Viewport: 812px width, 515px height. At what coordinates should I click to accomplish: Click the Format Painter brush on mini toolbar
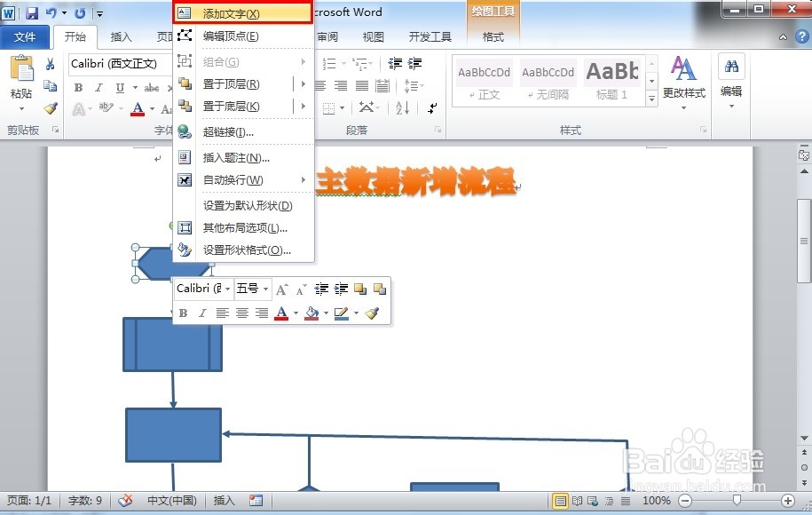coord(373,313)
